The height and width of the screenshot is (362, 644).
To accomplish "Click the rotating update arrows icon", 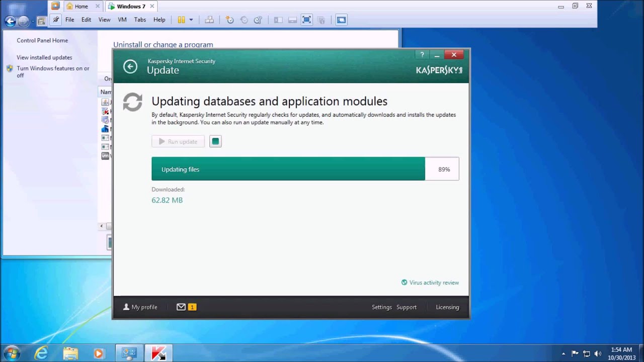I will 132,102.
